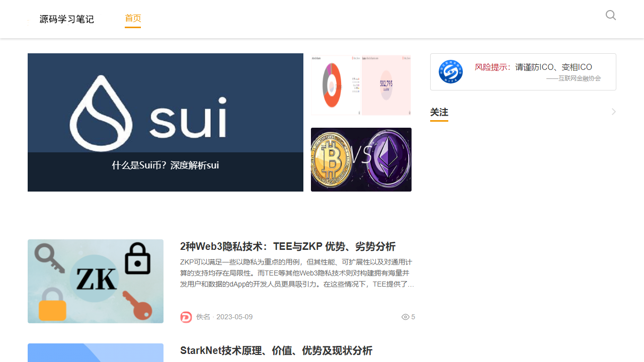644x362 pixels.
Task: Select the 关注 section heading
Action: coord(439,112)
